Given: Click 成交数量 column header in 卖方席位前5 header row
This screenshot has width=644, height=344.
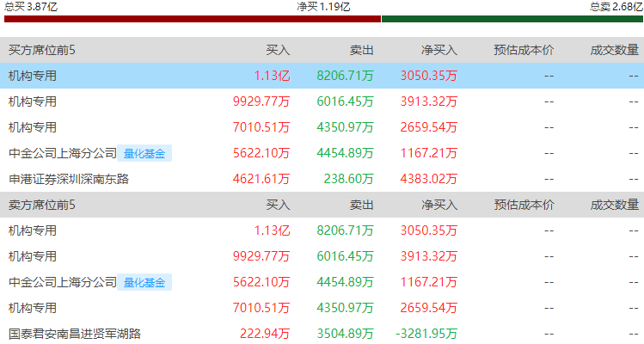Looking at the screenshot, I should (x=615, y=205).
